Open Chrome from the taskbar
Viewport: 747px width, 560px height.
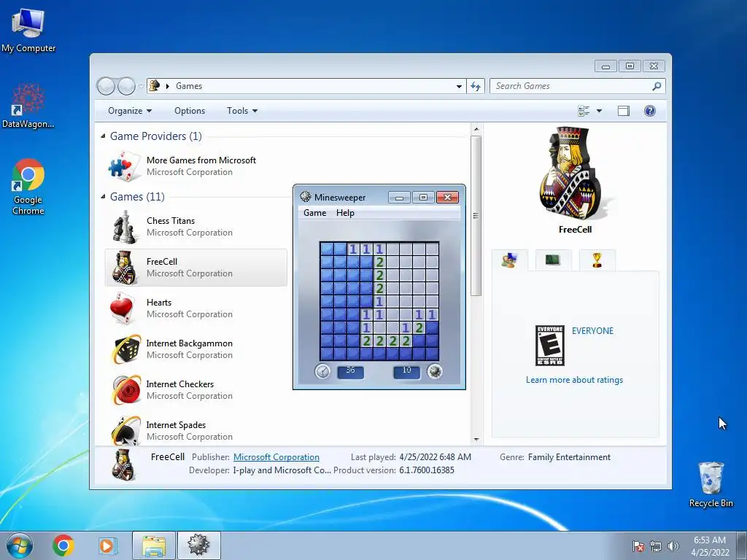pyautogui.click(x=63, y=545)
